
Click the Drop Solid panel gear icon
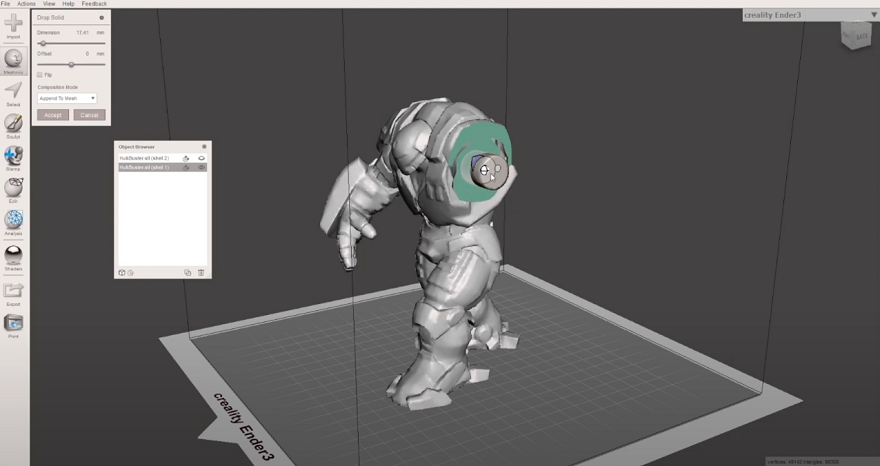point(102,17)
